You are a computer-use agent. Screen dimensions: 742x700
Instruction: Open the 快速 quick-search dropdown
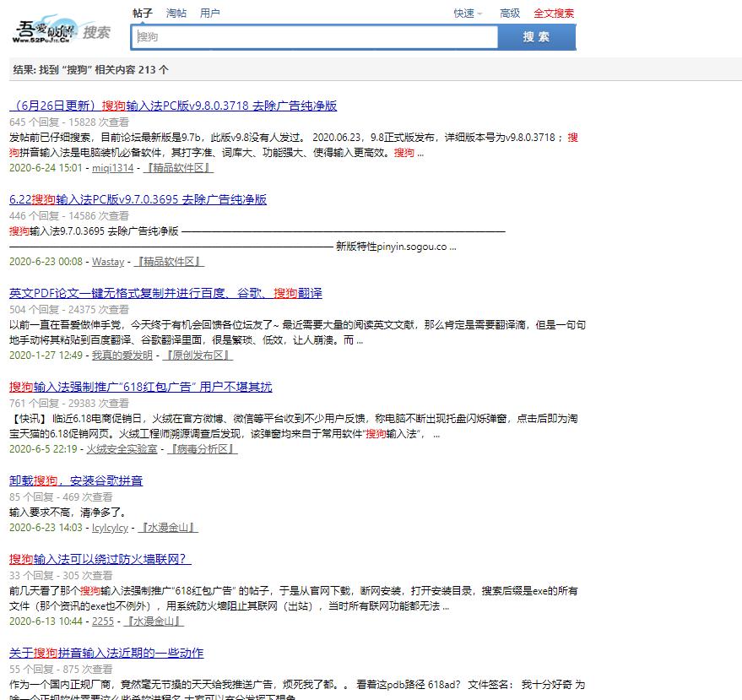coord(465,13)
